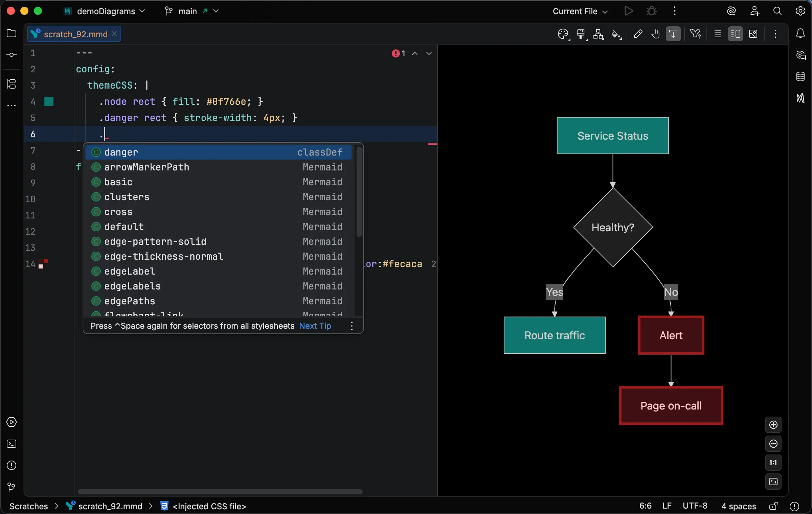
Task: Open the AI Assistant in the right sidebar
Action: coord(800,55)
